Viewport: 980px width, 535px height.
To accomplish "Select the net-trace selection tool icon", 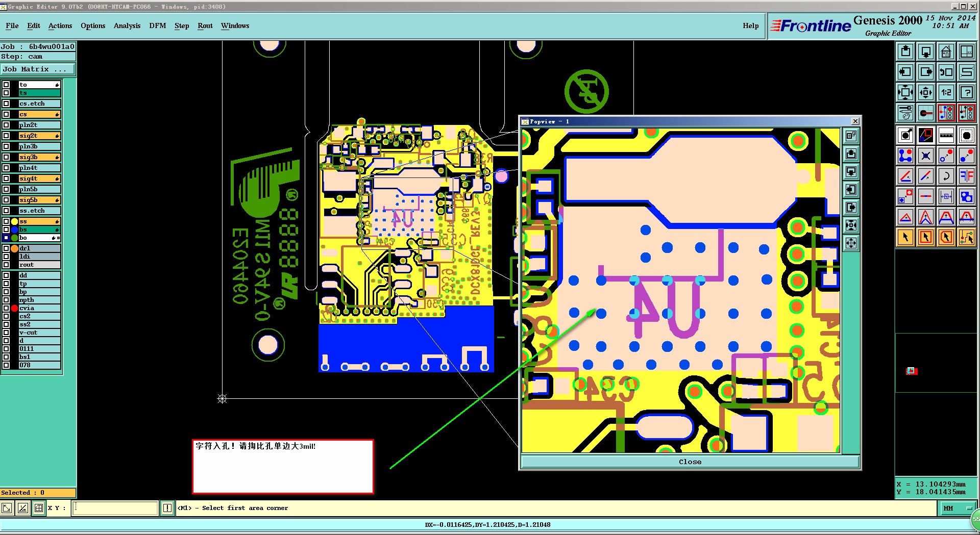I will tap(966, 237).
